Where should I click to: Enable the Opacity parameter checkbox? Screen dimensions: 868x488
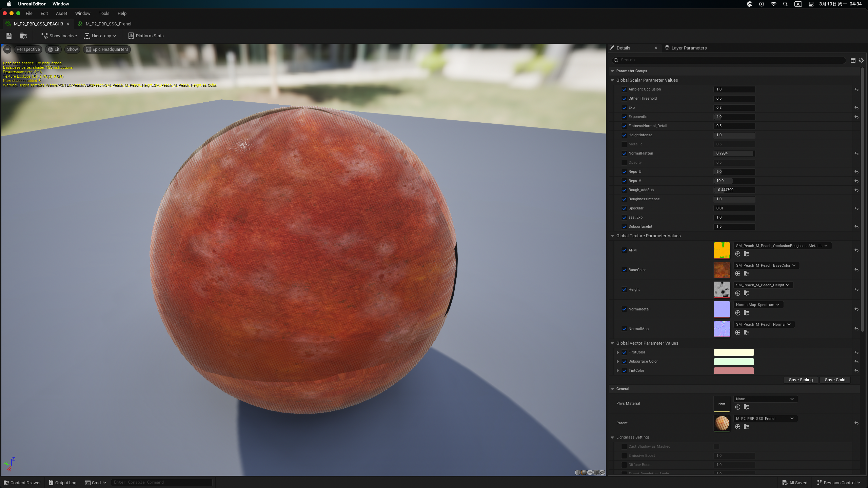pyautogui.click(x=624, y=163)
